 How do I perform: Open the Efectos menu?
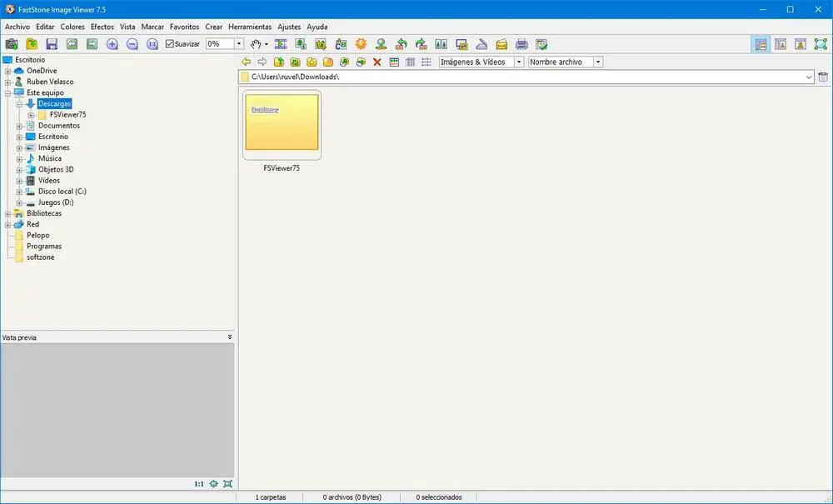coord(102,27)
